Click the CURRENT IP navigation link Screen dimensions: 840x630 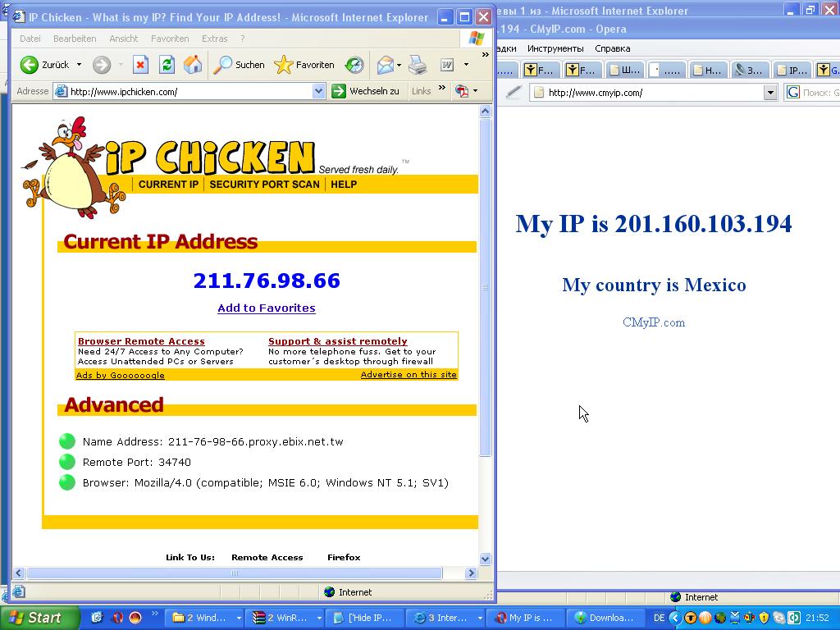pos(168,185)
